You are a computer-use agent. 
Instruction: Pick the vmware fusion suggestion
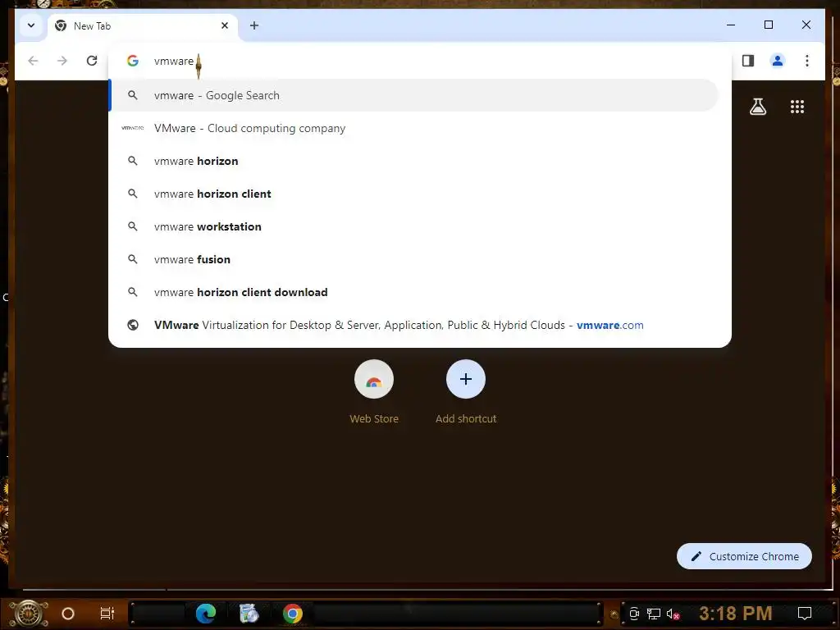[413, 259]
